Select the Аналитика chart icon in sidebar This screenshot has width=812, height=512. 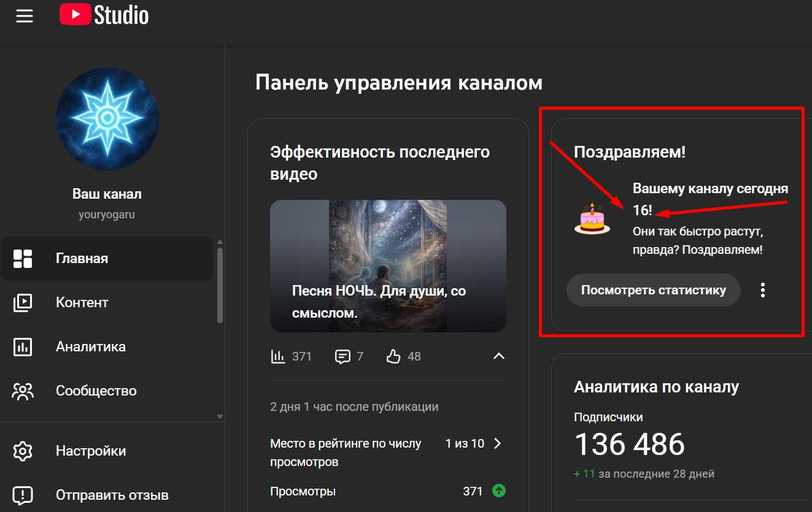pyautogui.click(x=23, y=346)
